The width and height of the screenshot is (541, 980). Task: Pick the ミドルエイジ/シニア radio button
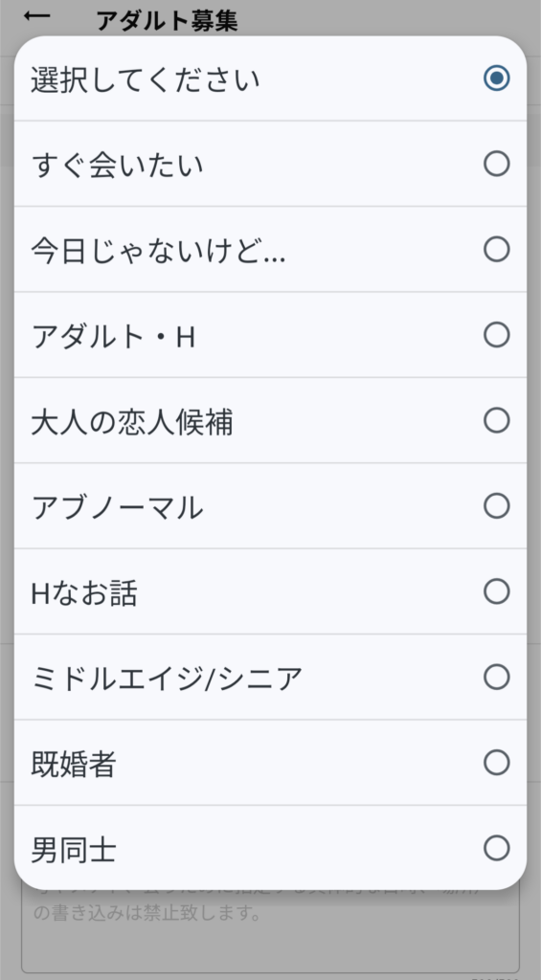[x=497, y=677]
